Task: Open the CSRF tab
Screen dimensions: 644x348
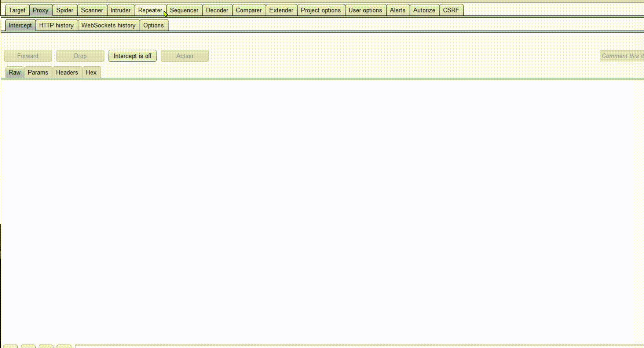Action: (x=451, y=10)
